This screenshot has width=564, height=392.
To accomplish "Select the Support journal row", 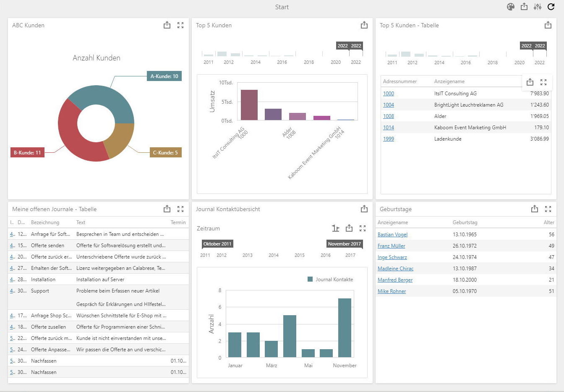I will (98, 297).
